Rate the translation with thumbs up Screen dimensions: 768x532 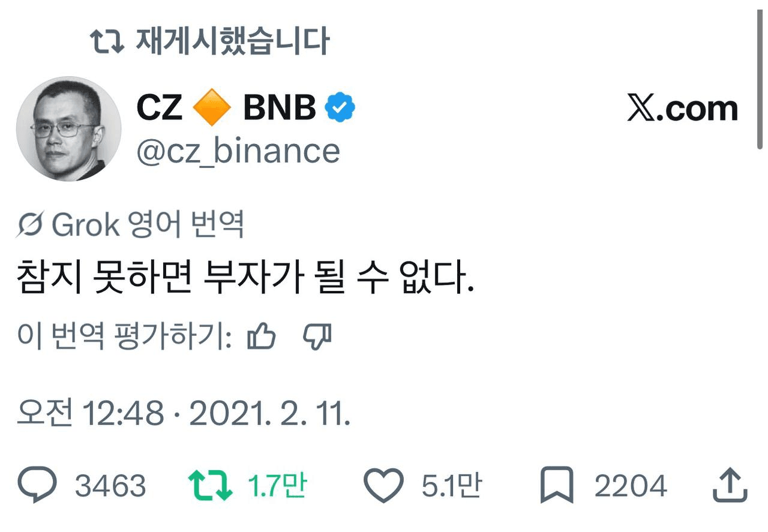tap(262, 337)
